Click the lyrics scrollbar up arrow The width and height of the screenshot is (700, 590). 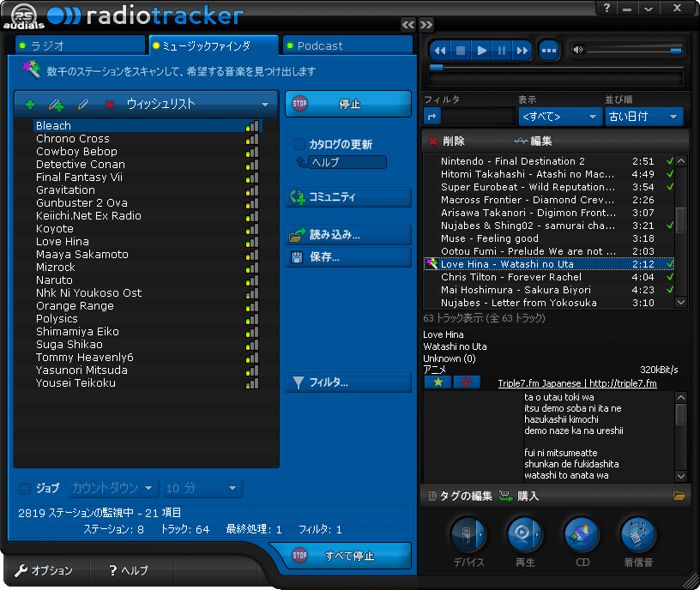pos(681,397)
